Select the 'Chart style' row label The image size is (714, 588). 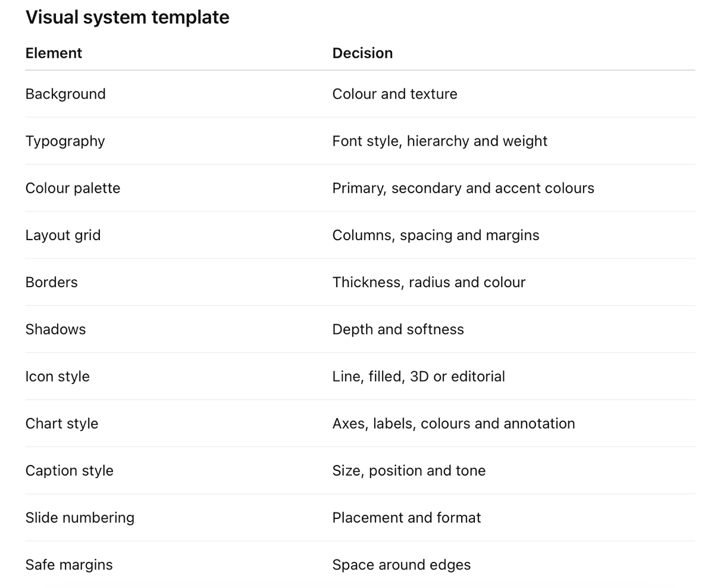(62, 423)
